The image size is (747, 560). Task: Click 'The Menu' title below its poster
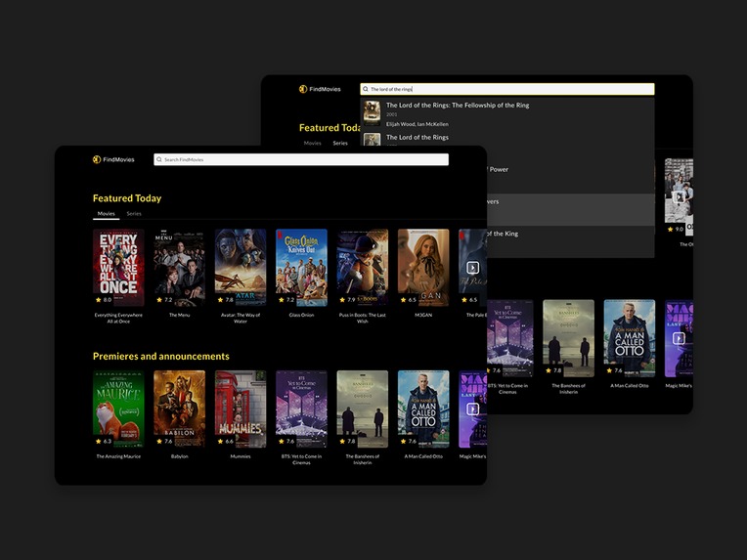(180, 315)
